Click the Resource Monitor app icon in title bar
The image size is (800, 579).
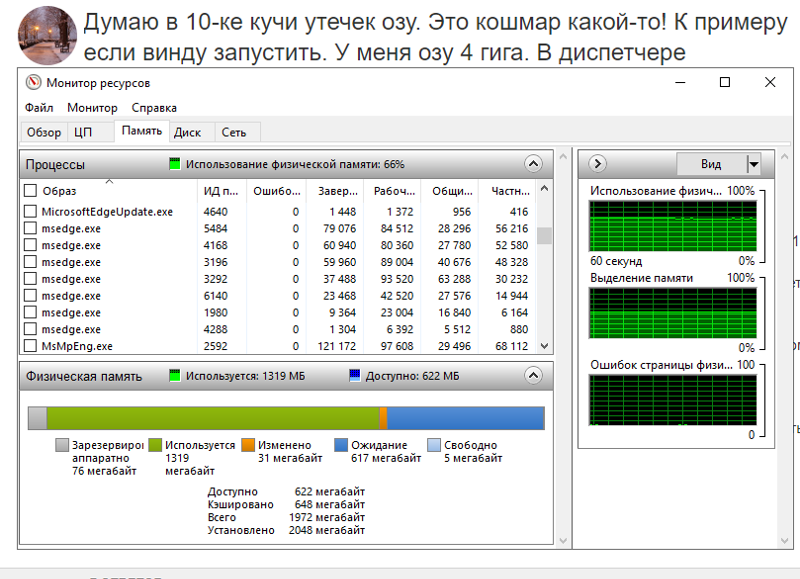(33, 83)
